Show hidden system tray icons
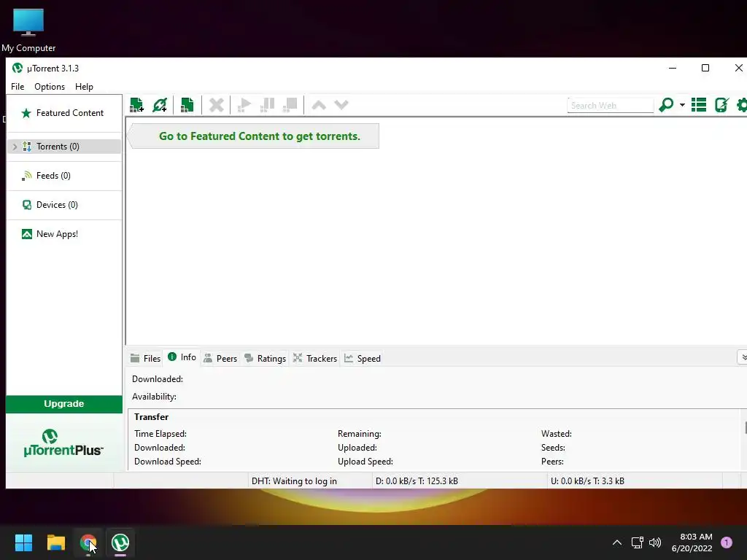 pyautogui.click(x=617, y=542)
